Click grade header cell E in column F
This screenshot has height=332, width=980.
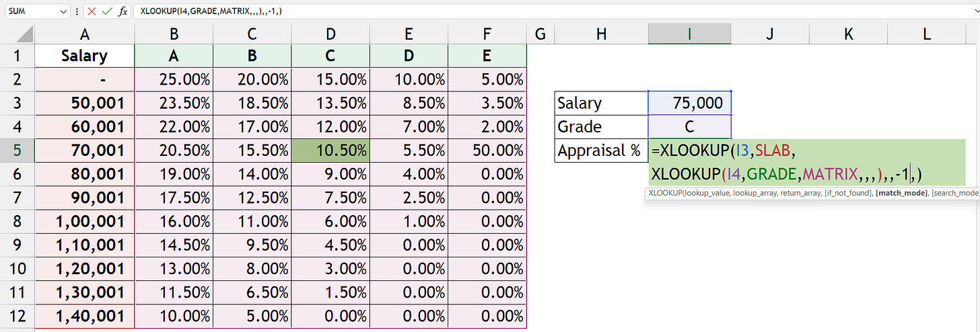[x=487, y=56]
